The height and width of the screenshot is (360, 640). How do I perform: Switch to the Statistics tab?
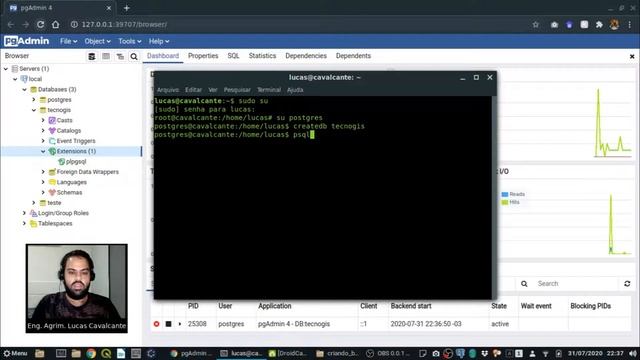coord(262,56)
